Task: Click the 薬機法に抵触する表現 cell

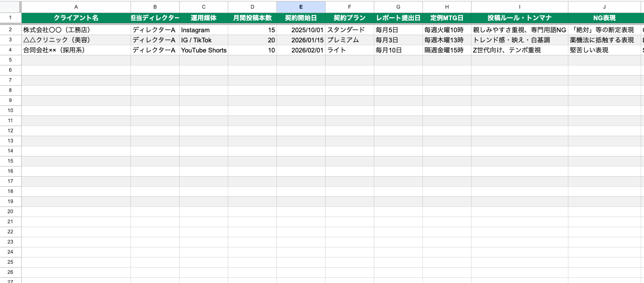Action: click(x=604, y=40)
